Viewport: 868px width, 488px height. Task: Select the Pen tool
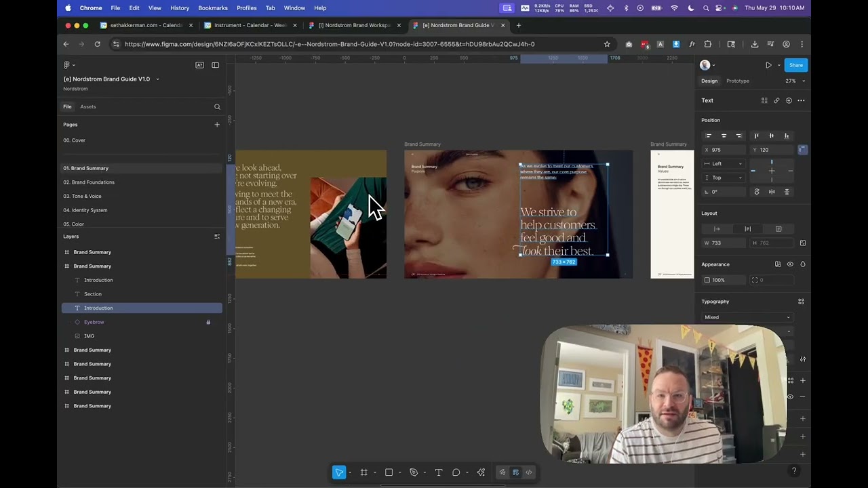pyautogui.click(x=414, y=472)
